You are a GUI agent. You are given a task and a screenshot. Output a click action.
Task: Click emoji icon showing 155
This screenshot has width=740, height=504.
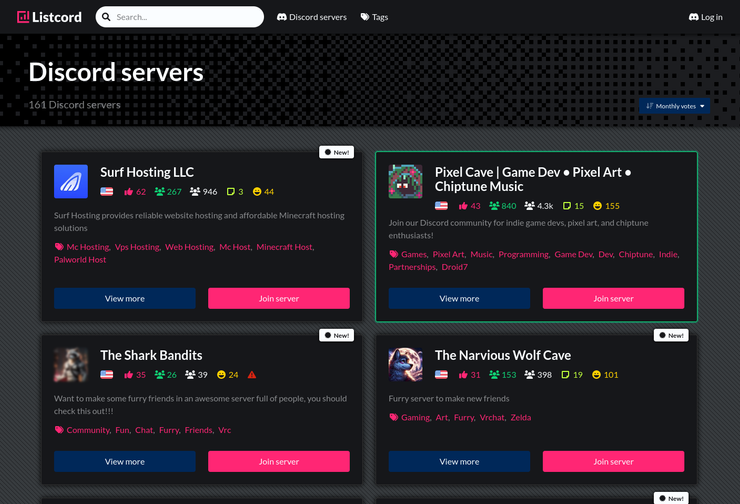tap(597, 206)
